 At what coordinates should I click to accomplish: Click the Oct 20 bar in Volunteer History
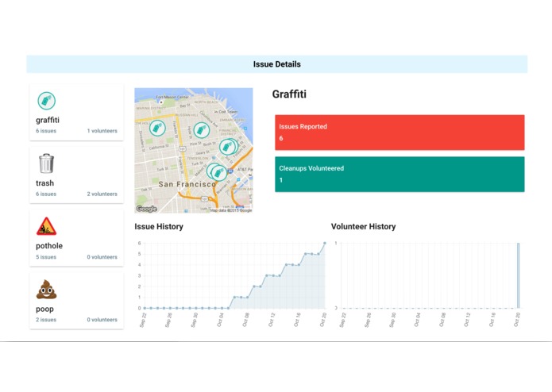coord(518,275)
